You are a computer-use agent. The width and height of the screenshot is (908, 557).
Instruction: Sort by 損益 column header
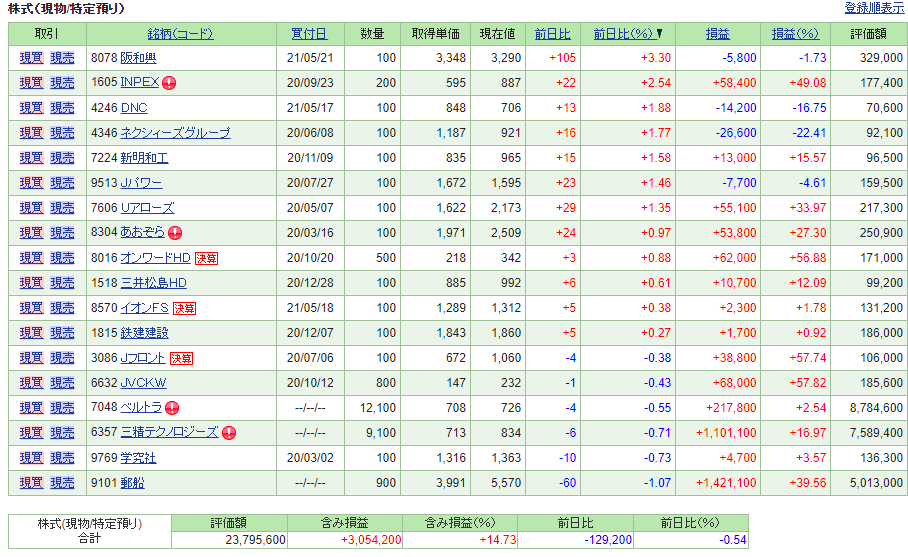click(717, 34)
